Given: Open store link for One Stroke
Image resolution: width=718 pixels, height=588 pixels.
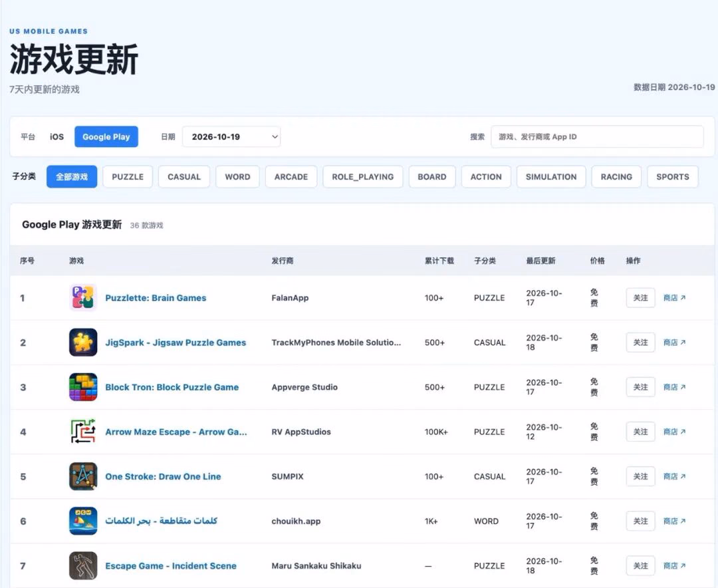Looking at the screenshot, I should (675, 477).
